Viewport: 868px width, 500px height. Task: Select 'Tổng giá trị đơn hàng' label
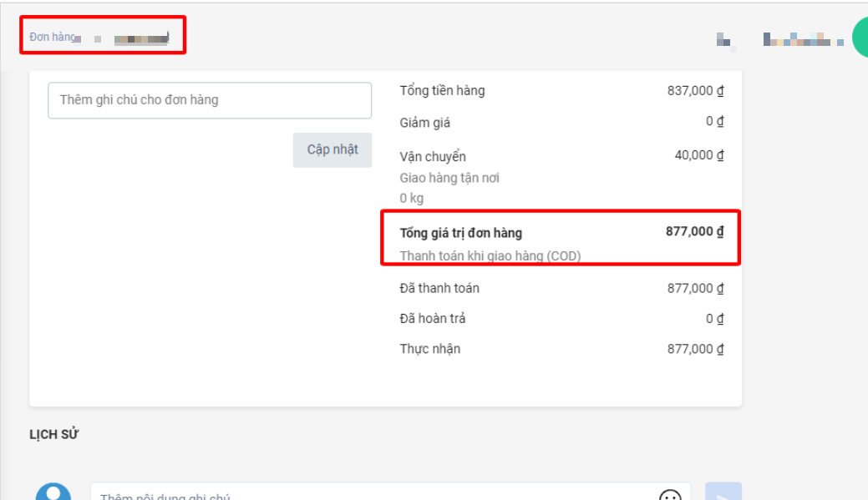[460, 233]
